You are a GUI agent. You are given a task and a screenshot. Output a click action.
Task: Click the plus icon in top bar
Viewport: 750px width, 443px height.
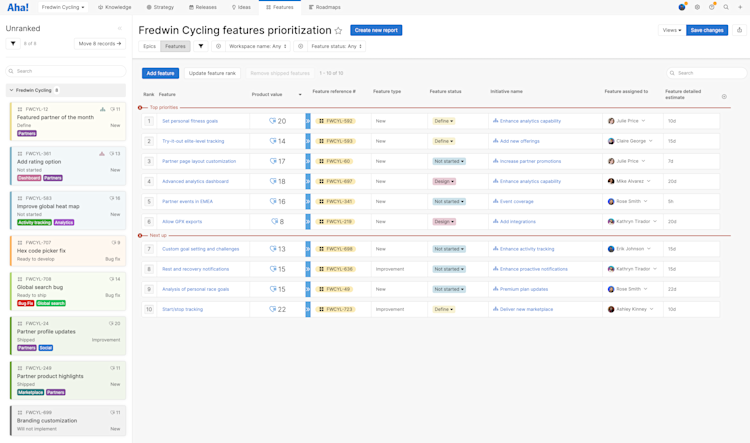[x=740, y=7]
